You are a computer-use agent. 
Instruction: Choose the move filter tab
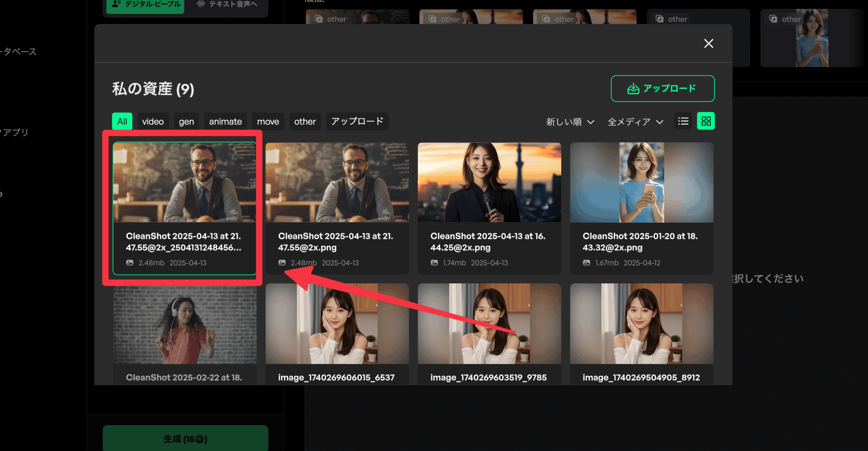point(268,121)
